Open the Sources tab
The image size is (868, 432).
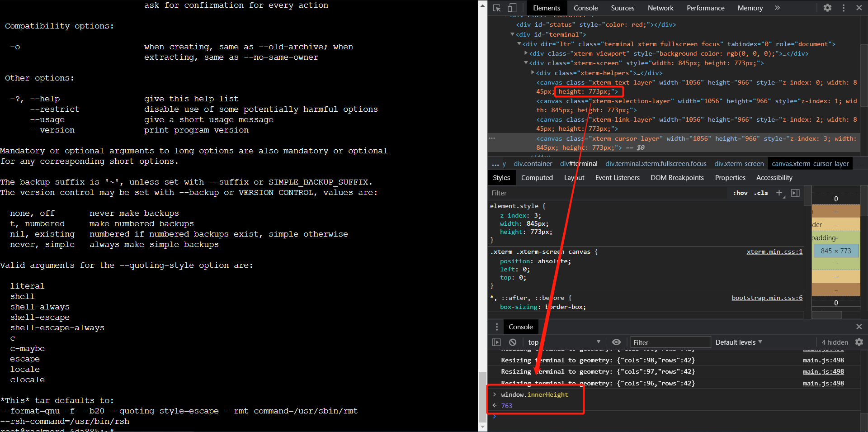pyautogui.click(x=623, y=8)
